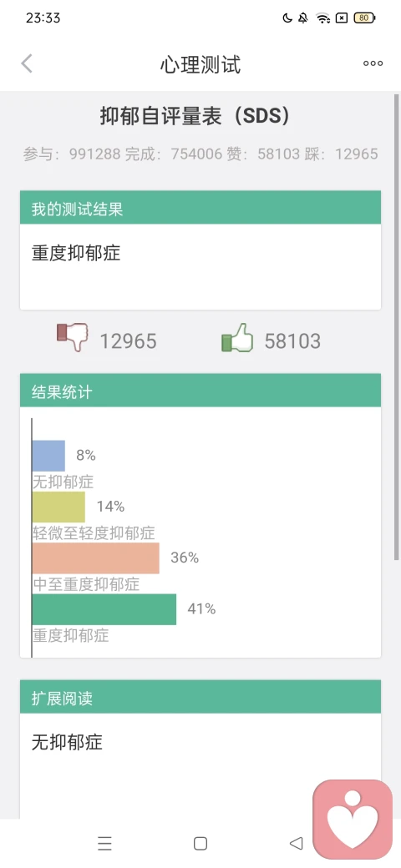Tap the back arrow in the header
Image resolution: width=401 pixels, height=868 pixels.
pos(27,63)
